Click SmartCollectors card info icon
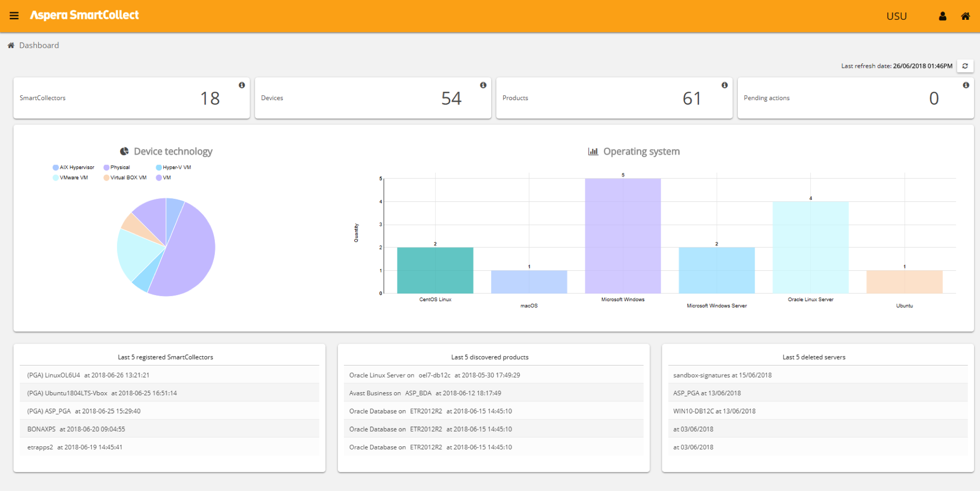Image resolution: width=980 pixels, height=491 pixels. tap(242, 85)
